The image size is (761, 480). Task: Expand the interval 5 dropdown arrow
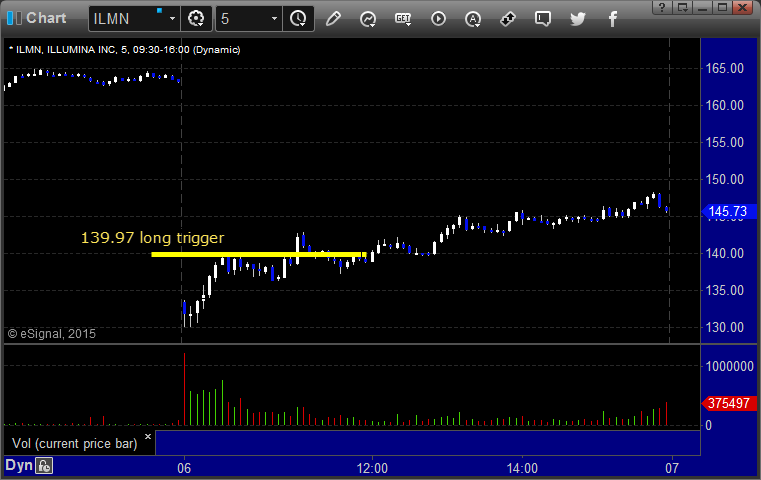coord(274,19)
